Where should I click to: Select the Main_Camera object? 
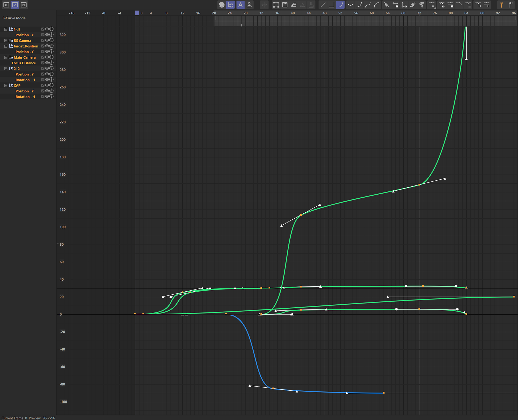click(x=25, y=57)
